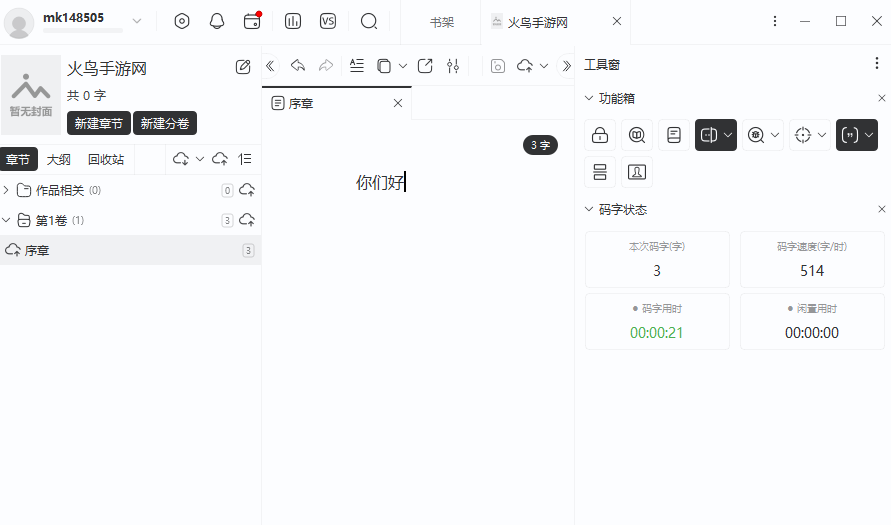The width and height of the screenshot is (891, 525).
Task: Toggle the split-view dark button in 功能箱
Action: tap(709, 135)
